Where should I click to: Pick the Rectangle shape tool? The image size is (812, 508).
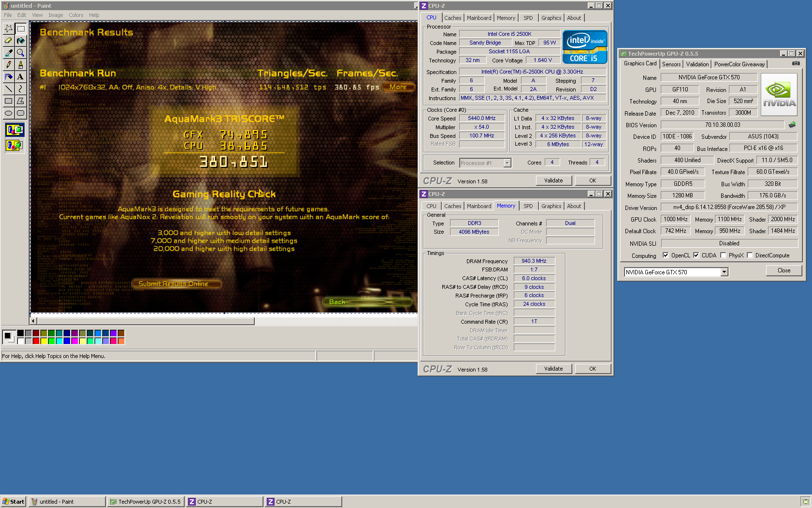[9, 101]
